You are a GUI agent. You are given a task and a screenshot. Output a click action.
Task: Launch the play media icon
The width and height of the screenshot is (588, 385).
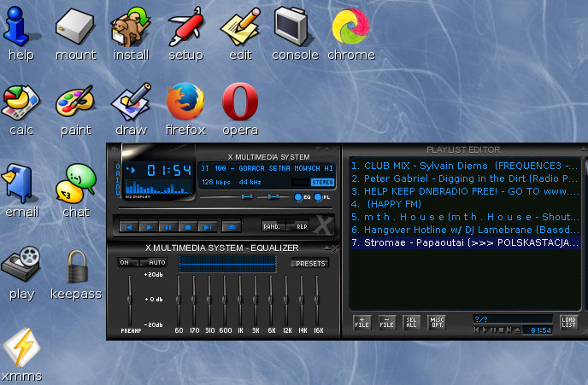click(21, 272)
